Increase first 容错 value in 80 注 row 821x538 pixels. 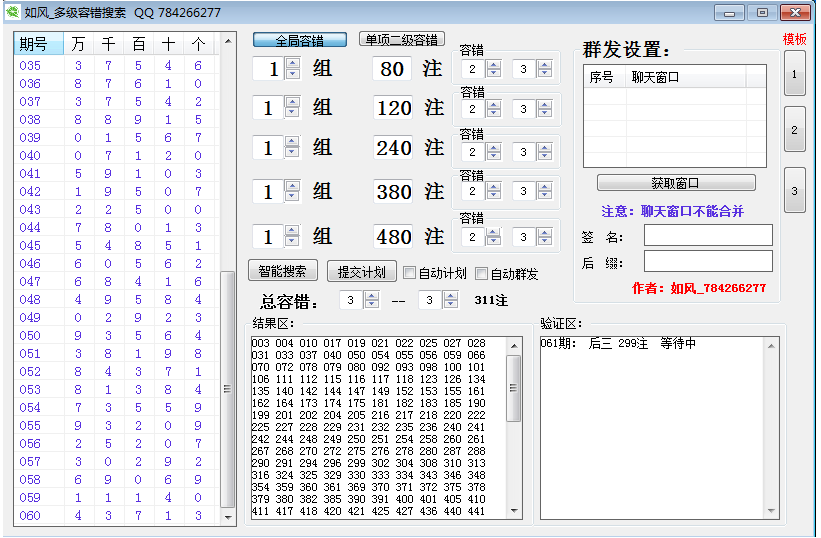click(494, 65)
